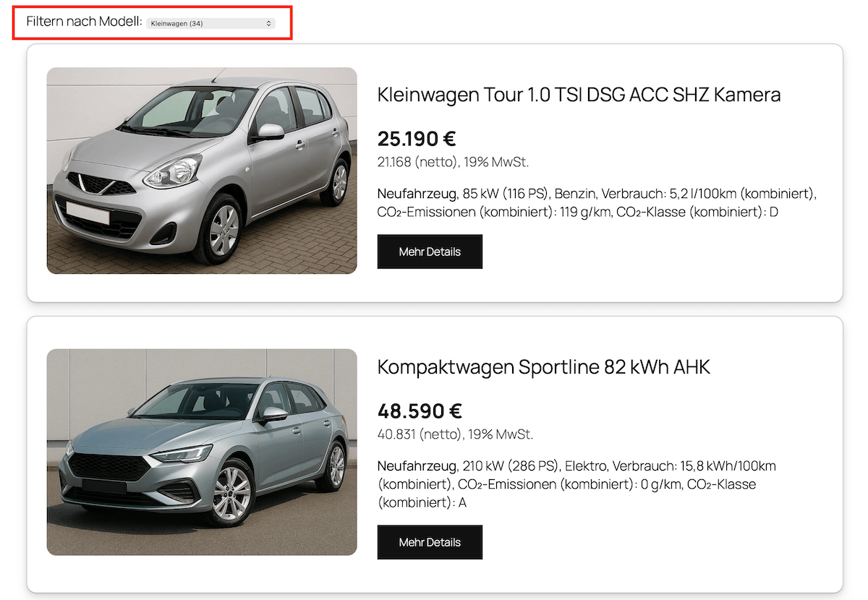Select the CO₂-Klasse "D" text in the first listing
Image resolution: width=868 pixels, height=600 pixels.
[774, 212]
